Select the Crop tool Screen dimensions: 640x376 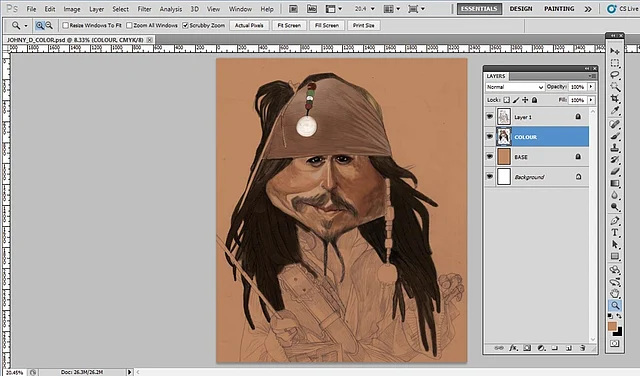pos(615,98)
